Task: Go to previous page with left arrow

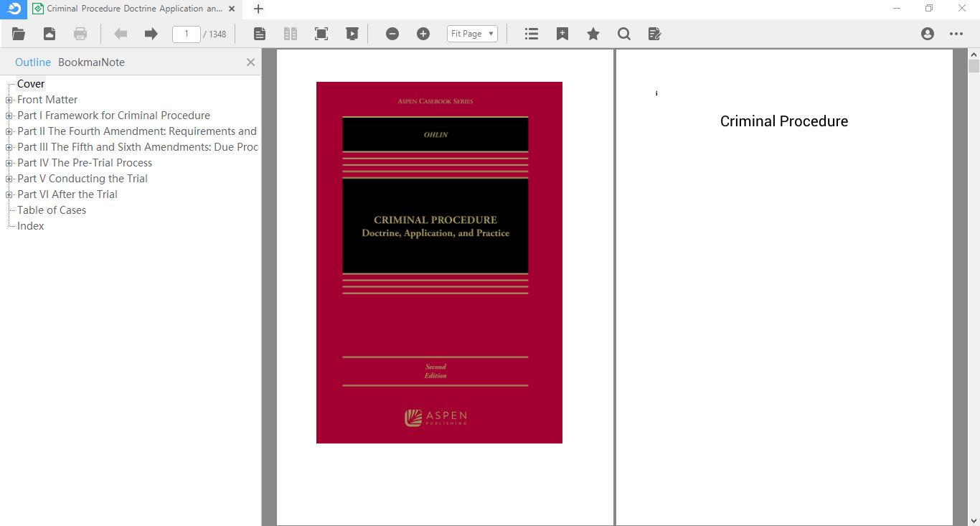Action: [x=121, y=34]
